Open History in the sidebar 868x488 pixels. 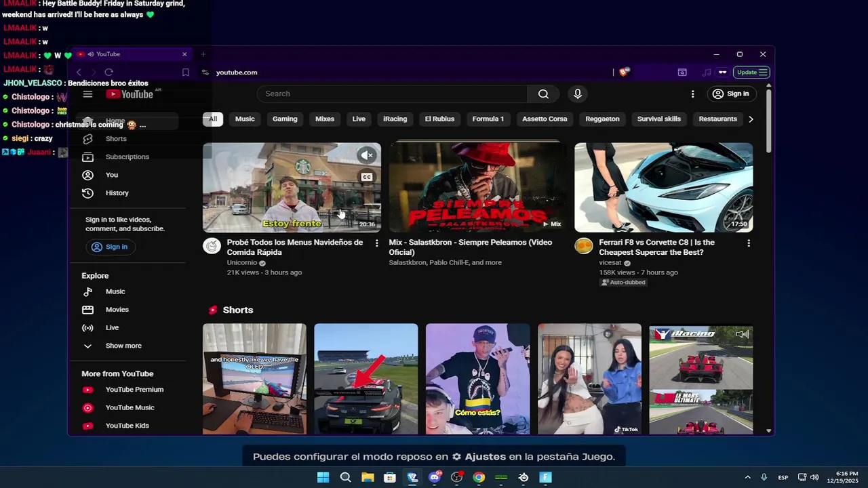(126, 193)
